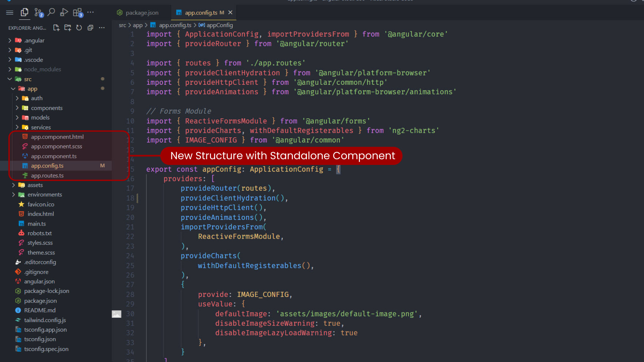Click the '// Forms Module' comment line
This screenshot has height=362, width=644.
(x=179, y=111)
